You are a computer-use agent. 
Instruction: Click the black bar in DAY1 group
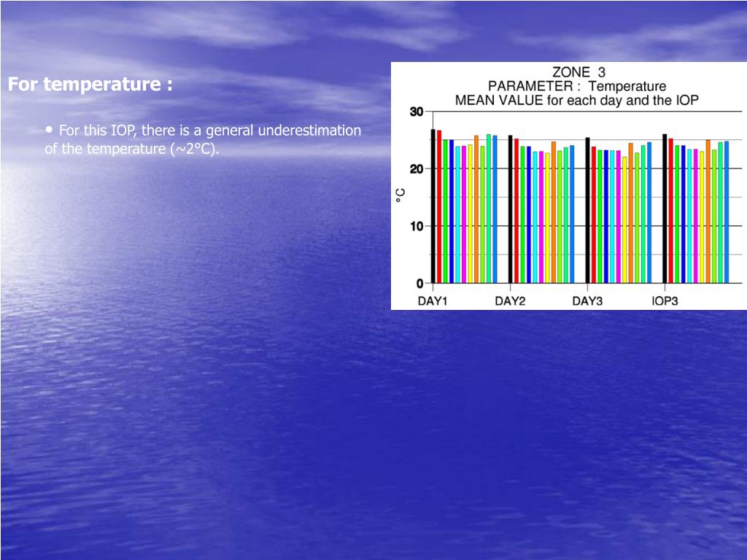click(433, 206)
